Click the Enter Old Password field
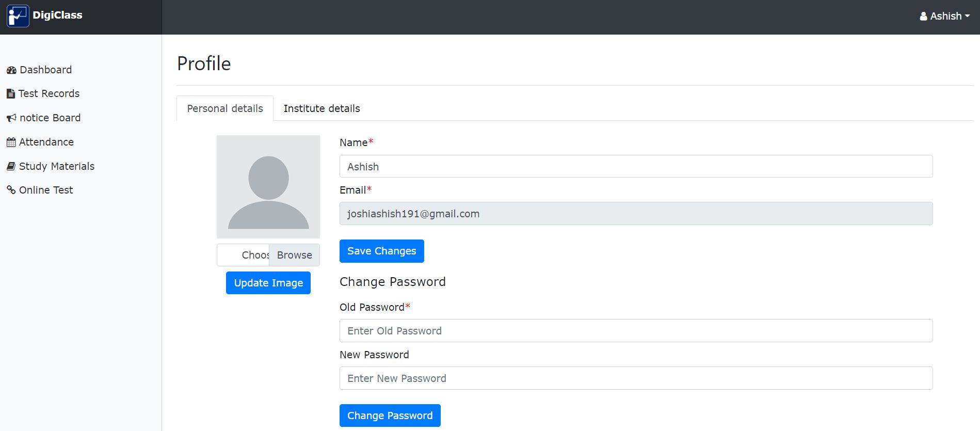The image size is (980, 431). 636,331
